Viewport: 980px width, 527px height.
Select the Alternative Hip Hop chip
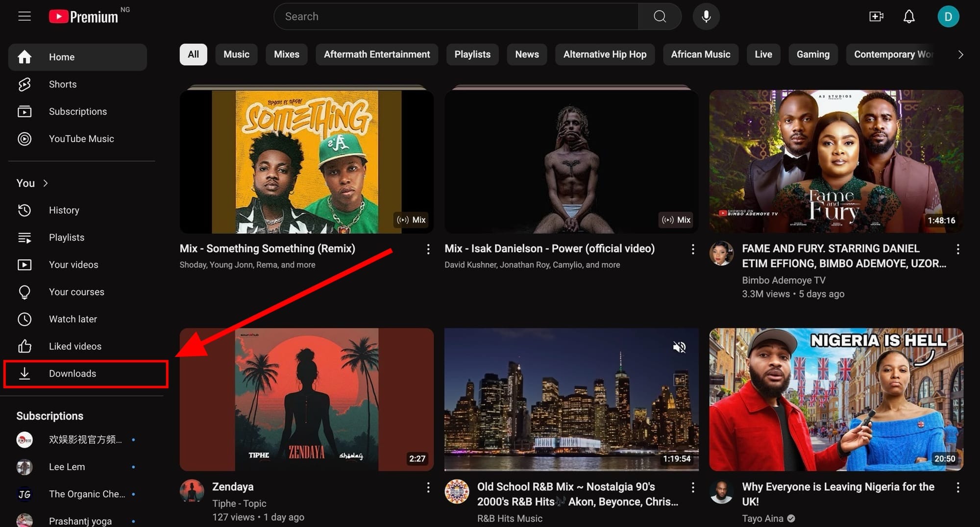605,54
